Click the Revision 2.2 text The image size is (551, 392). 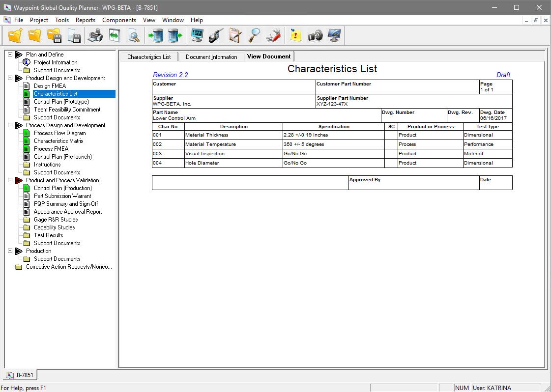(x=171, y=75)
